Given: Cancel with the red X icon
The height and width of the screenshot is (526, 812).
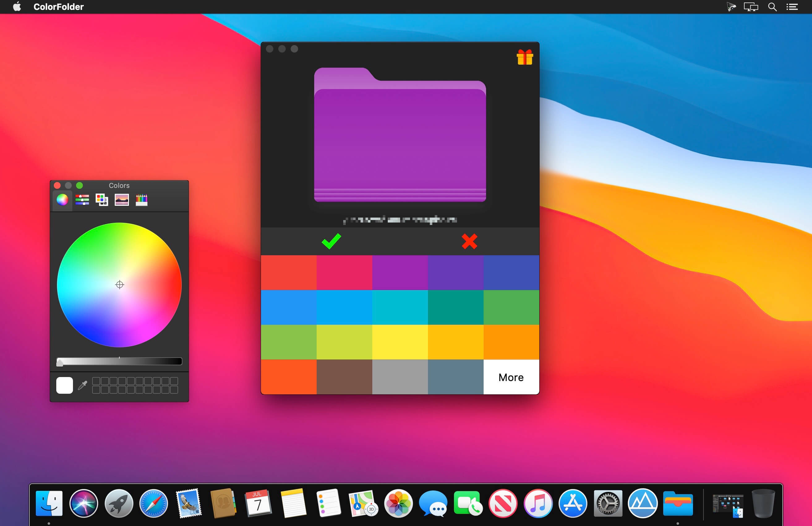Looking at the screenshot, I should (x=469, y=241).
